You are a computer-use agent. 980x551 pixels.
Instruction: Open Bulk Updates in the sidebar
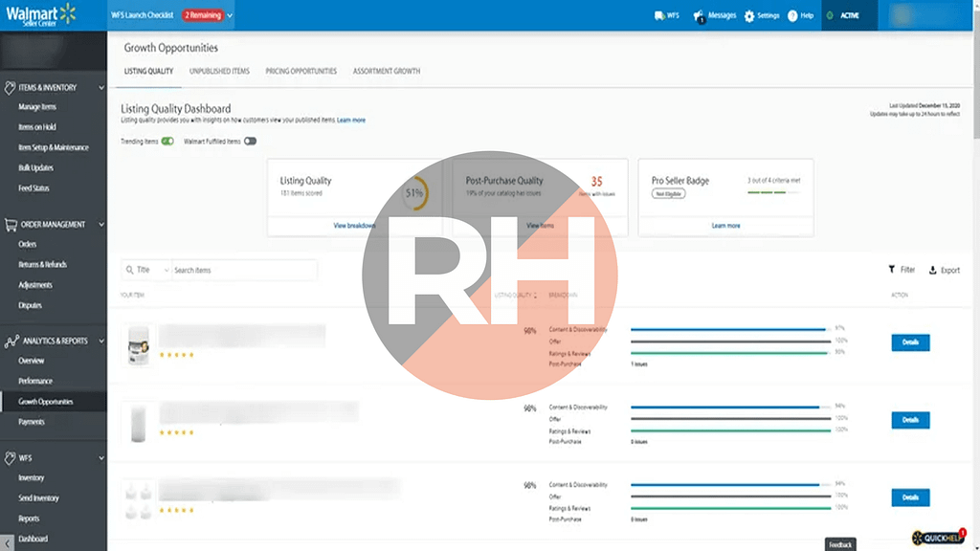coord(35,167)
